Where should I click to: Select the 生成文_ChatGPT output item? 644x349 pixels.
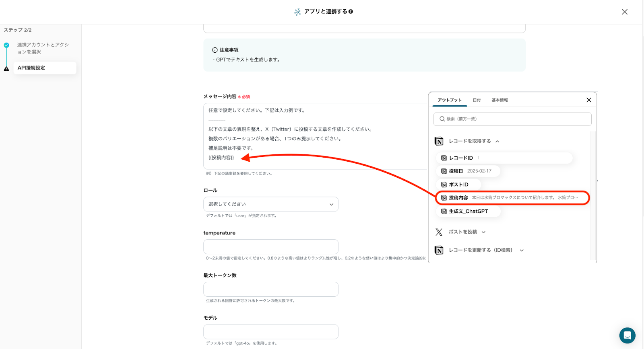click(468, 211)
